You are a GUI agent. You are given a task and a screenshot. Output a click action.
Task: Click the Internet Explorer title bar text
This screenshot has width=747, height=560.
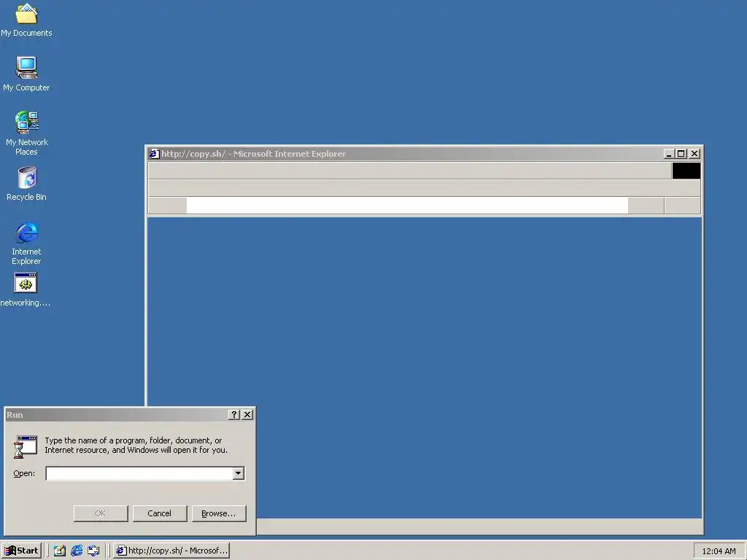253,154
